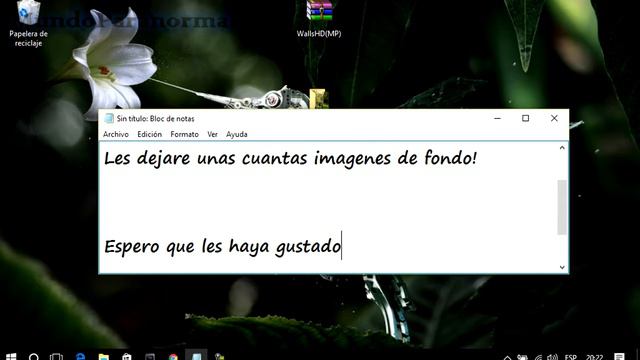The height and width of the screenshot is (360, 640).
Task: Close the Bloc de notas window
Action: coord(554,118)
